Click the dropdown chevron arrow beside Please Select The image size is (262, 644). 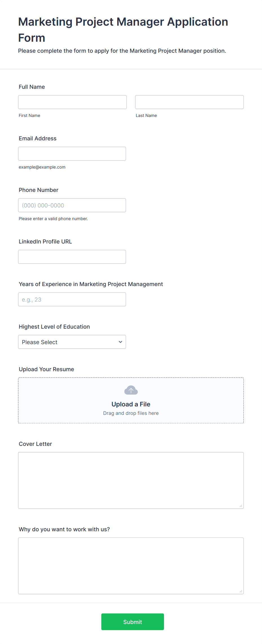pyautogui.click(x=120, y=342)
